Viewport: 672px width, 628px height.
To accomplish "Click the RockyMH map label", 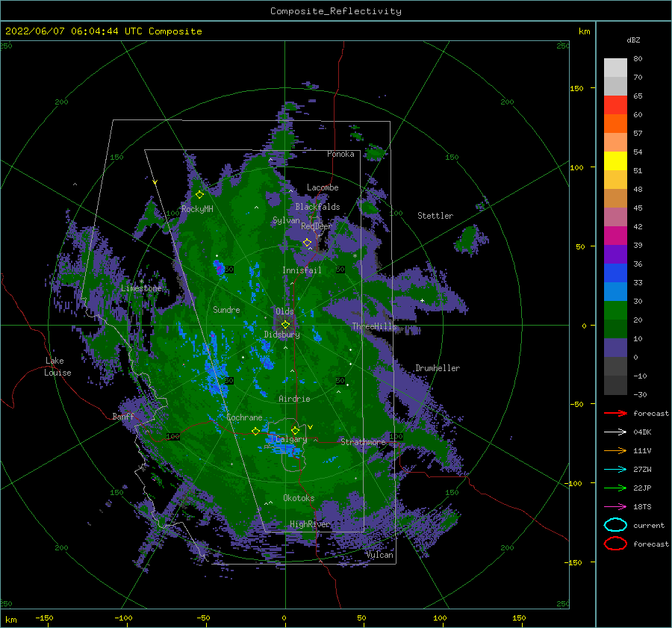I will (x=197, y=209).
